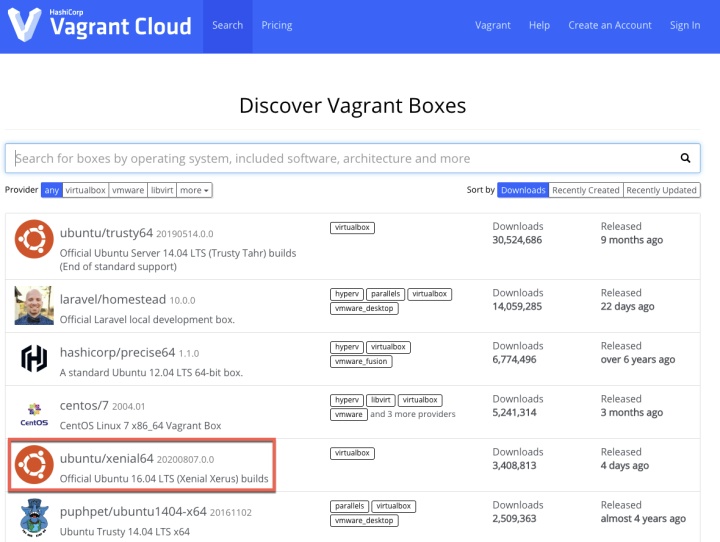The height and width of the screenshot is (542, 720).
Task: Open the puphpet/ubuntu1404-x64 box link
Action: [x=133, y=512]
